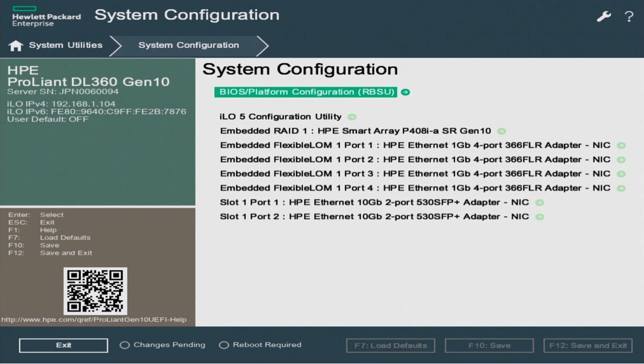Click arrow icon for FlexibleLOM 1 Port 2
This screenshot has height=364, width=644.
tap(621, 160)
